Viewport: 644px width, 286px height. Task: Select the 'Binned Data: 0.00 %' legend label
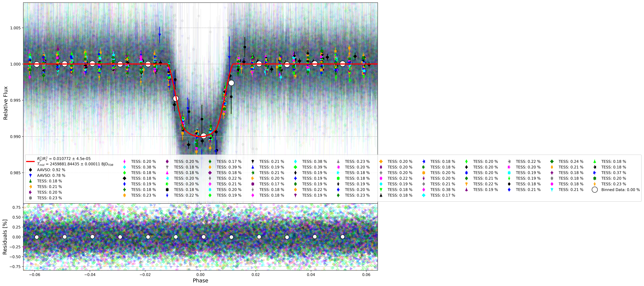[620, 190]
